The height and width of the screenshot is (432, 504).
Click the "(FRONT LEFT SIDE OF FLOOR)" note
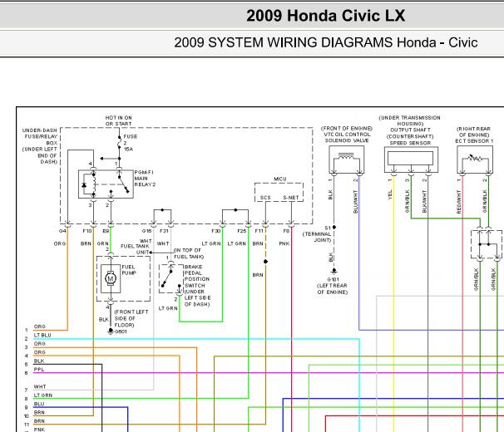coord(131,318)
